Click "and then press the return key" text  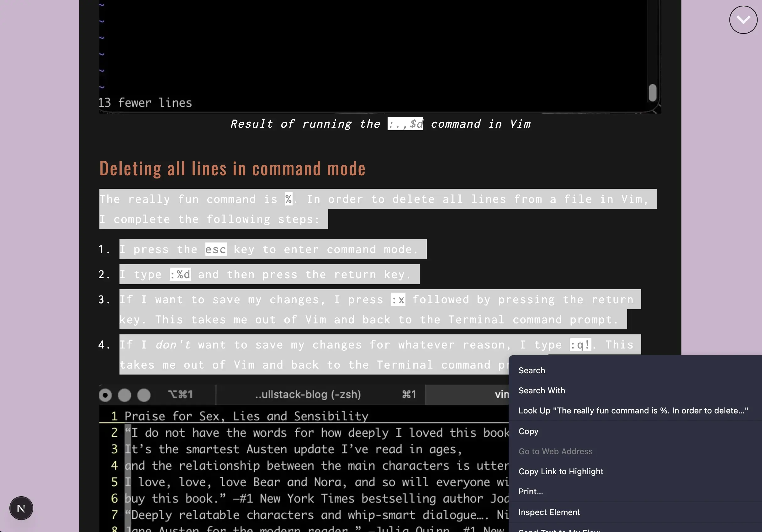click(x=305, y=274)
